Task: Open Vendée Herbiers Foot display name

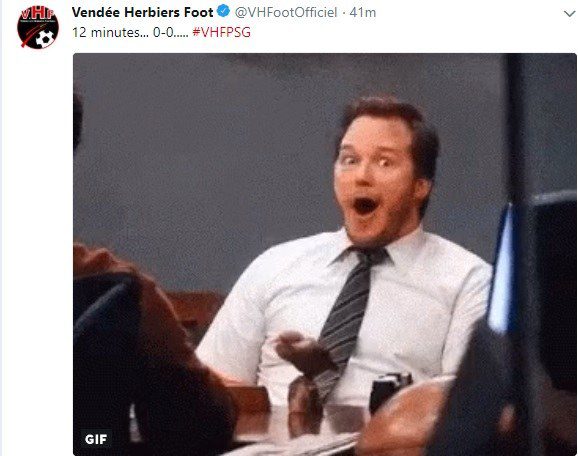Action: pos(143,12)
